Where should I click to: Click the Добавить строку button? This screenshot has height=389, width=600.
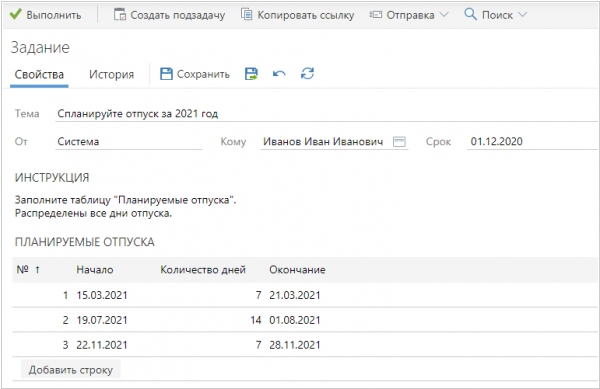pyautogui.click(x=70, y=370)
